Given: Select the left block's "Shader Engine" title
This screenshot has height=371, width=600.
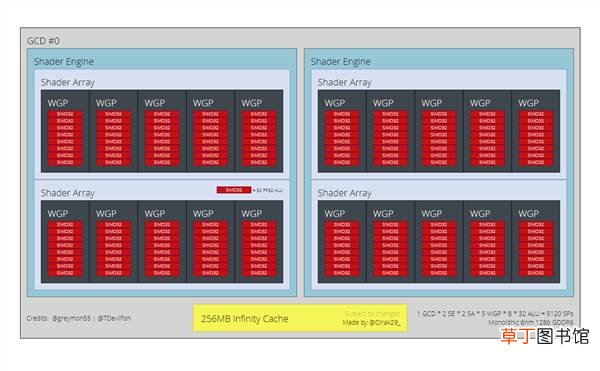Looking at the screenshot, I should tap(64, 62).
